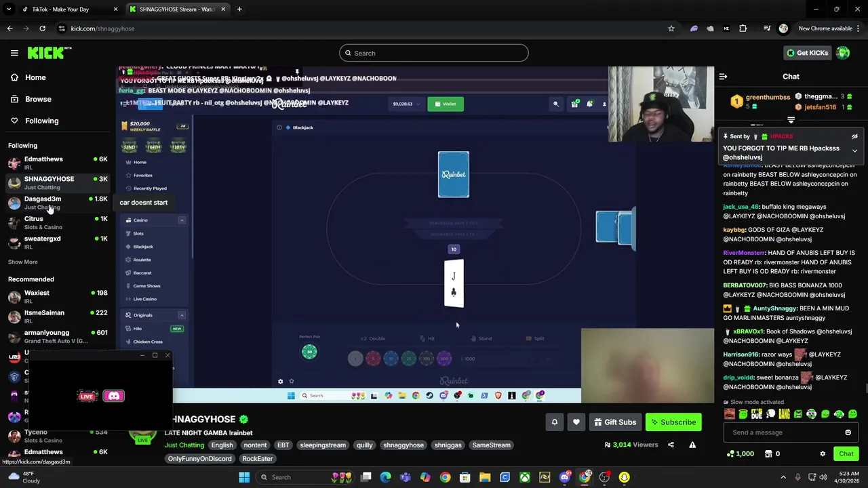Click the Gift Subs button
The width and height of the screenshot is (868, 488).
(x=615, y=422)
